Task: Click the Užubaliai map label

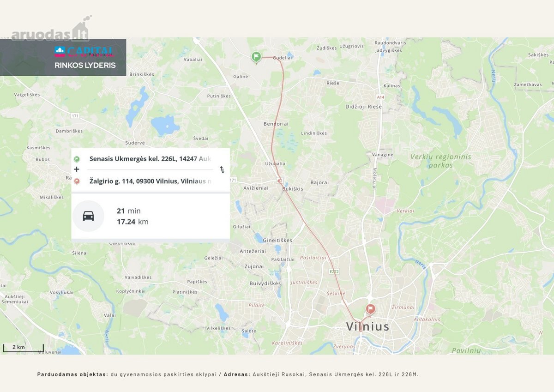Action: [x=276, y=163]
